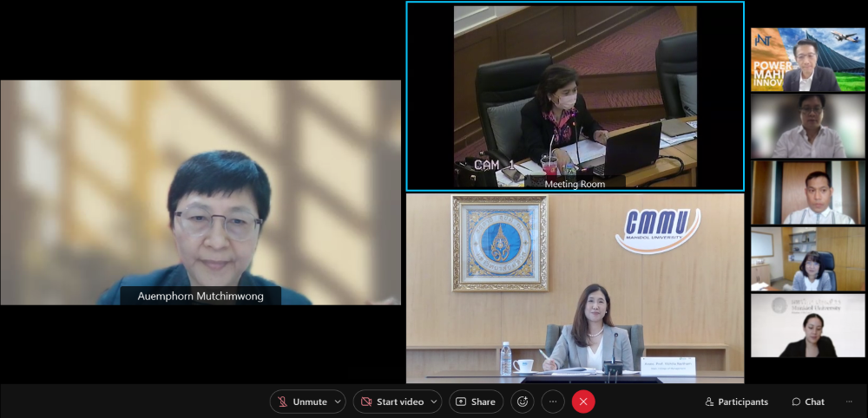Click the red leave meeting button

point(583,402)
